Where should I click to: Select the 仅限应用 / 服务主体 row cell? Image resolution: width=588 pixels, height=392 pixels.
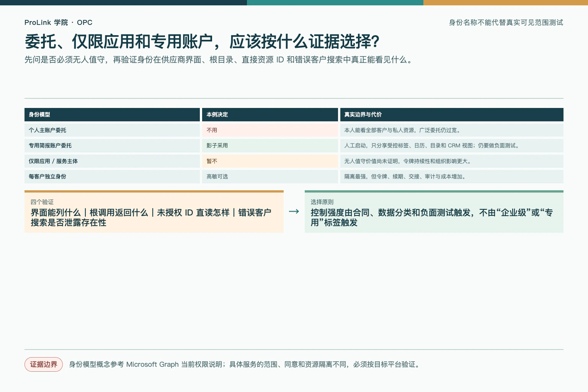point(112,161)
